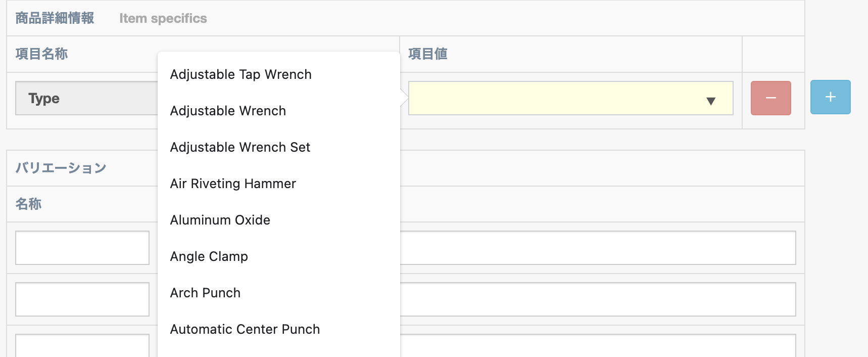Choose 'Adjustable Wrench' option
868x357 pixels.
(x=228, y=111)
